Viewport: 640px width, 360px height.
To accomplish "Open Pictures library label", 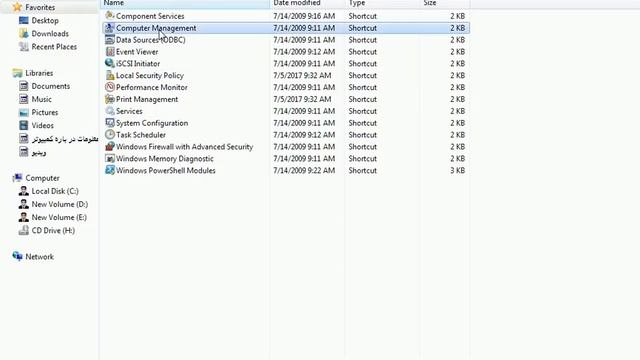I will click(44, 112).
